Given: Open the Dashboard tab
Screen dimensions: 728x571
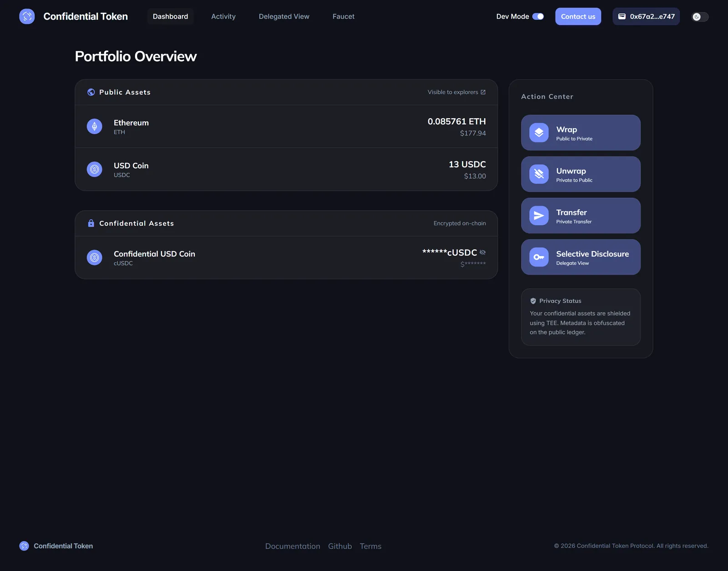Looking at the screenshot, I should point(170,16).
